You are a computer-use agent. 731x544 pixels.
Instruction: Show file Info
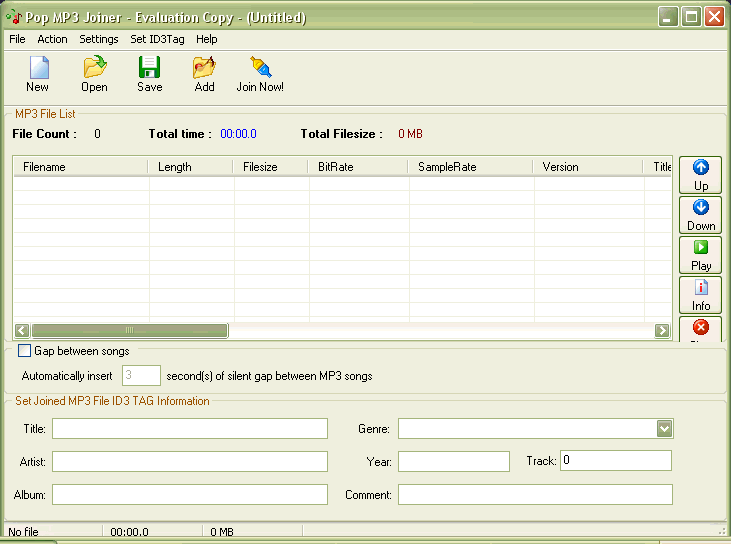tap(700, 295)
